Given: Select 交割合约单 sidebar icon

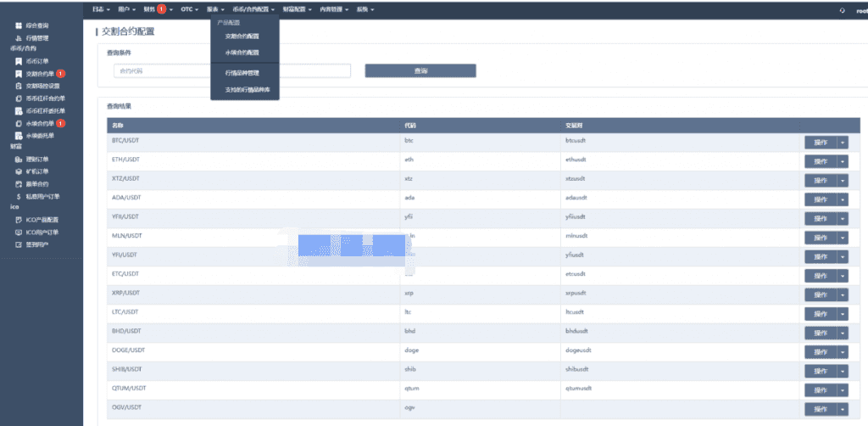Looking at the screenshot, I should point(19,74).
